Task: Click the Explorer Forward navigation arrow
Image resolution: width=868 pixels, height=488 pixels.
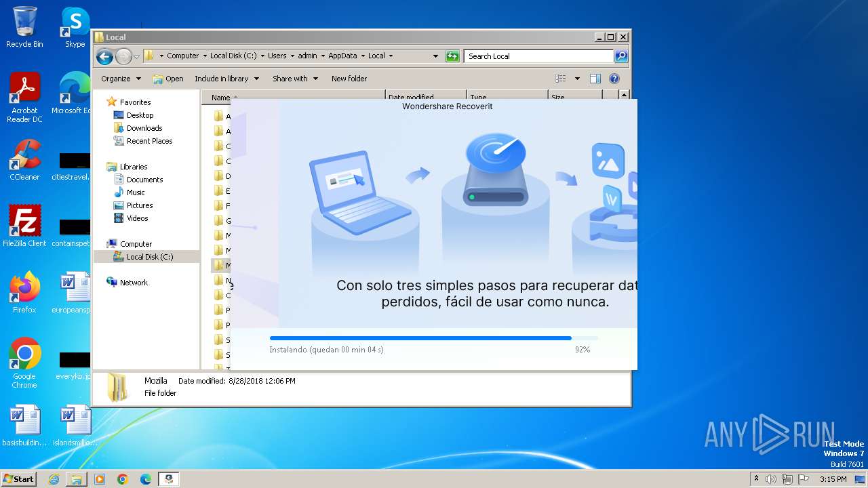Action: 123,56
